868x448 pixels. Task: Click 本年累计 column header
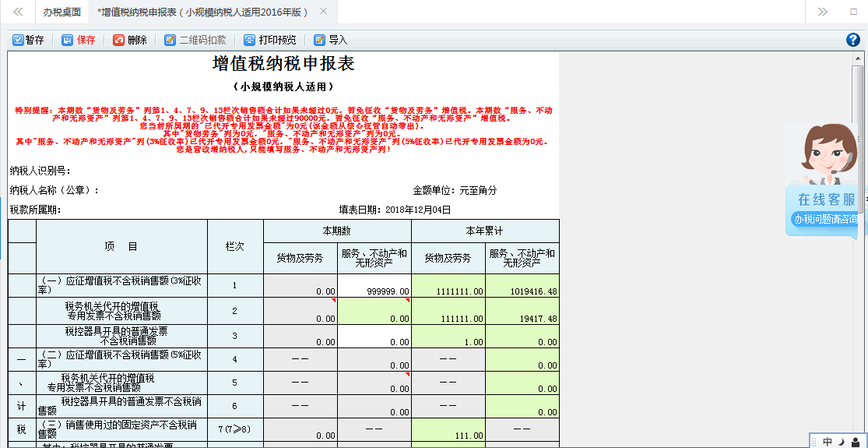485,231
